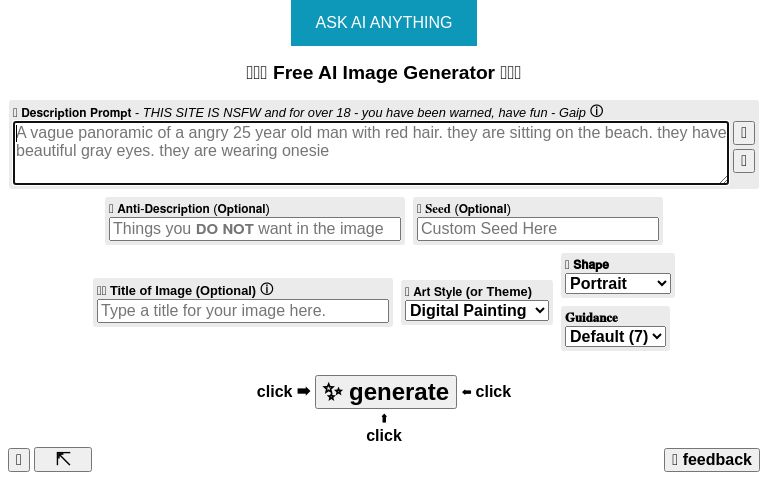Expand the Guidance dropdown showing Default (7)

click(616, 337)
